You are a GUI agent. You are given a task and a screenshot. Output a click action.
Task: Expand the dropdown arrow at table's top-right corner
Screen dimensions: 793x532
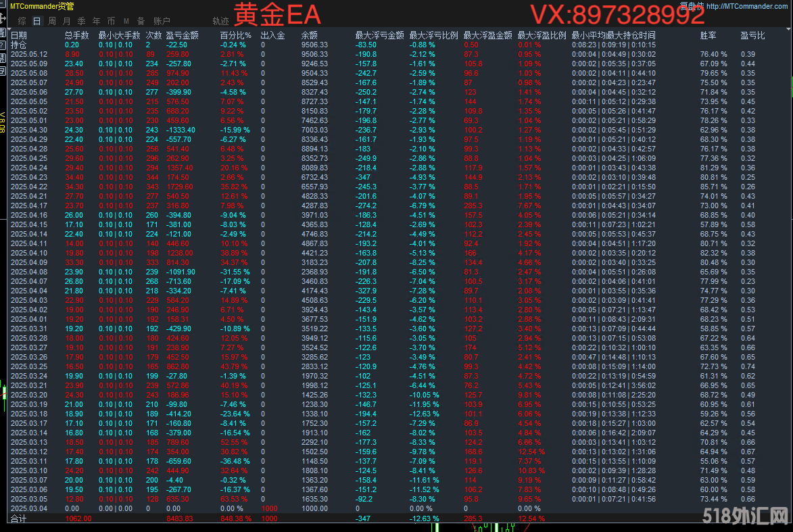click(x=788, y=29)
